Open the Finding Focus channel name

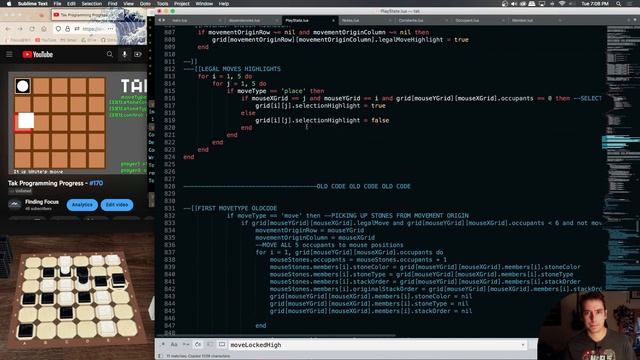42,202
